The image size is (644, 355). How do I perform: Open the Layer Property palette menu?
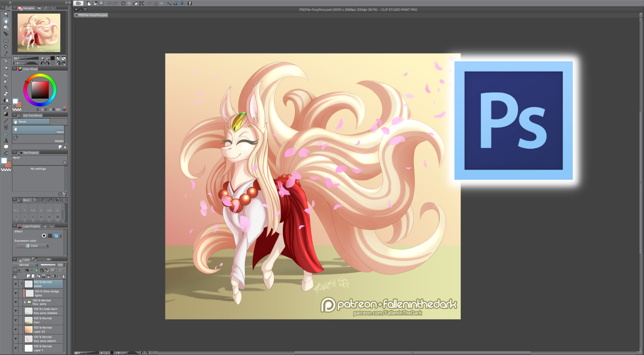(x=14, y=226)
